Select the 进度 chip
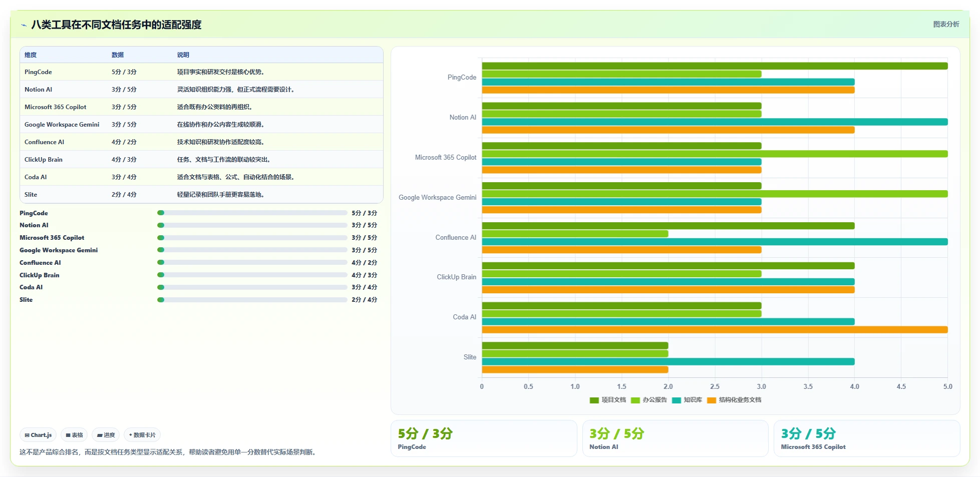This screenshot has height=477, width=980. [106, 435]
